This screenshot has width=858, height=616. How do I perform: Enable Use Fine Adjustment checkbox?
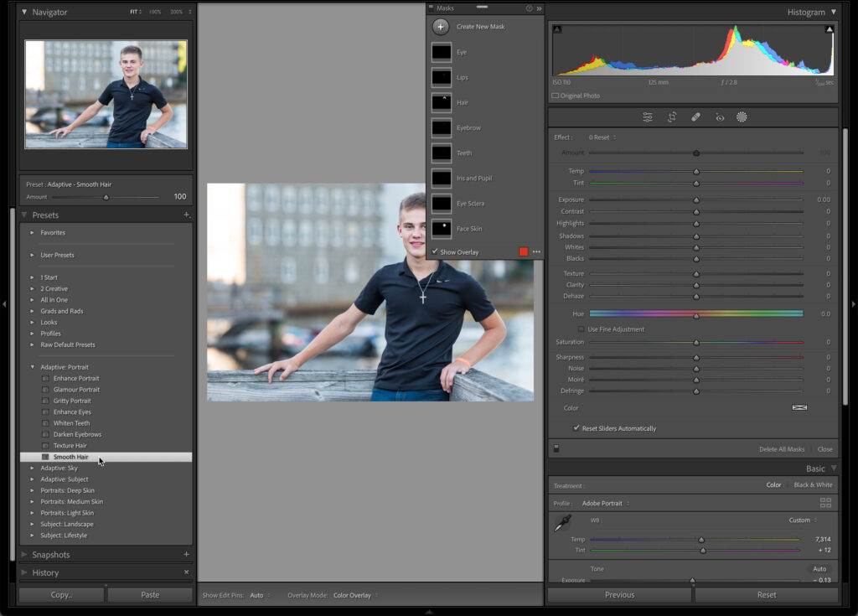point(581,329)
